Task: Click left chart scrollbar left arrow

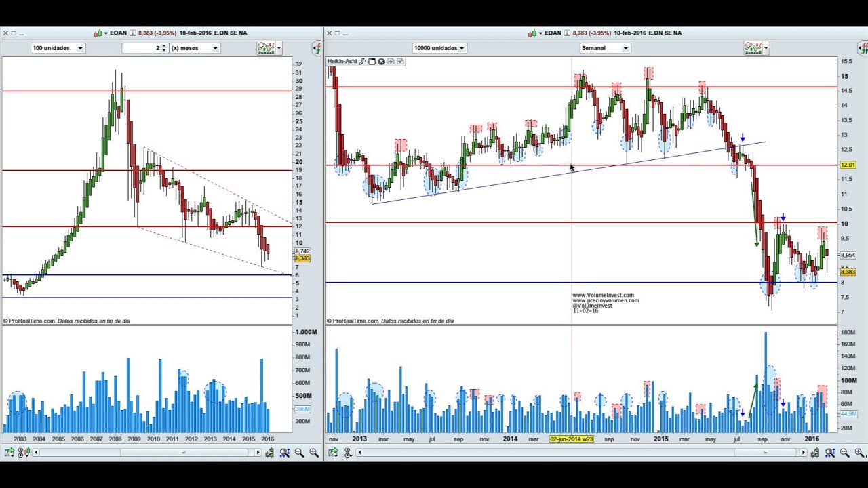Action: (x=35, y=453)
